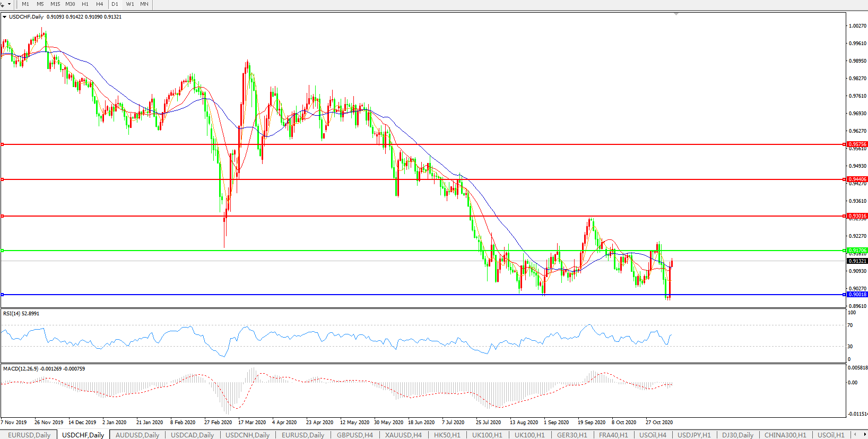Click the toolbar icon left of M1
The width and height of the screenshot is (868, 439).
pos(3,4)
